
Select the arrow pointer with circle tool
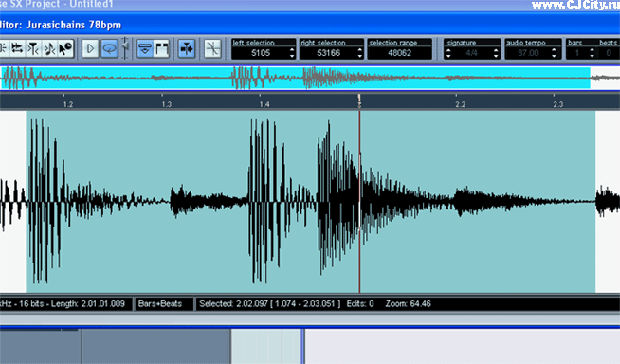click(x=66, y=49)
